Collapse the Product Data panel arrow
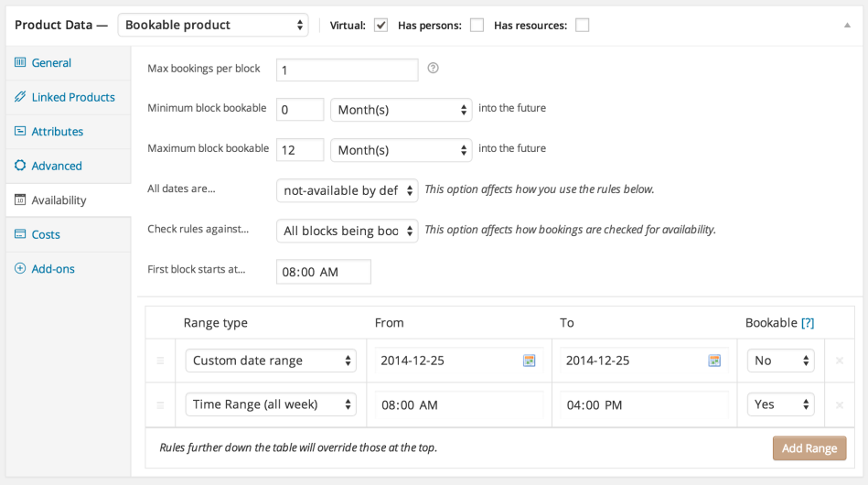Viewport: 868px width, 485px height. [847, 26]
